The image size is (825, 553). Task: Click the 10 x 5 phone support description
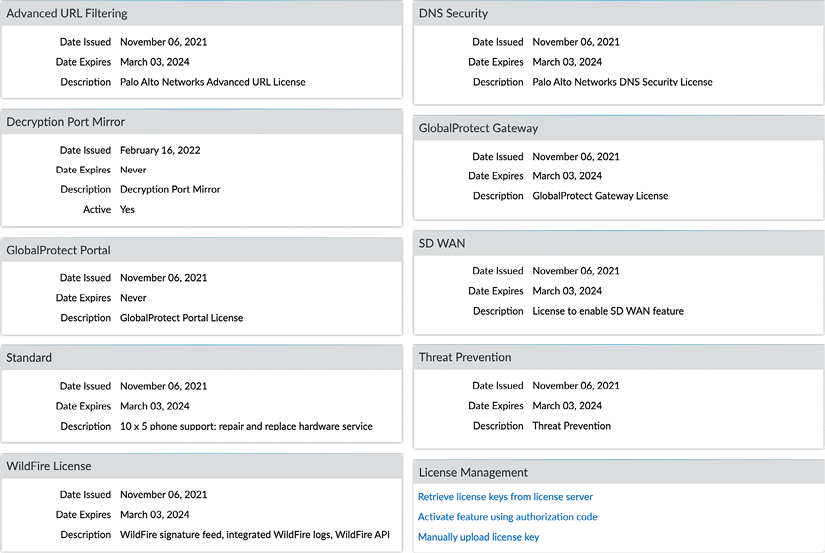click(246, 426)
